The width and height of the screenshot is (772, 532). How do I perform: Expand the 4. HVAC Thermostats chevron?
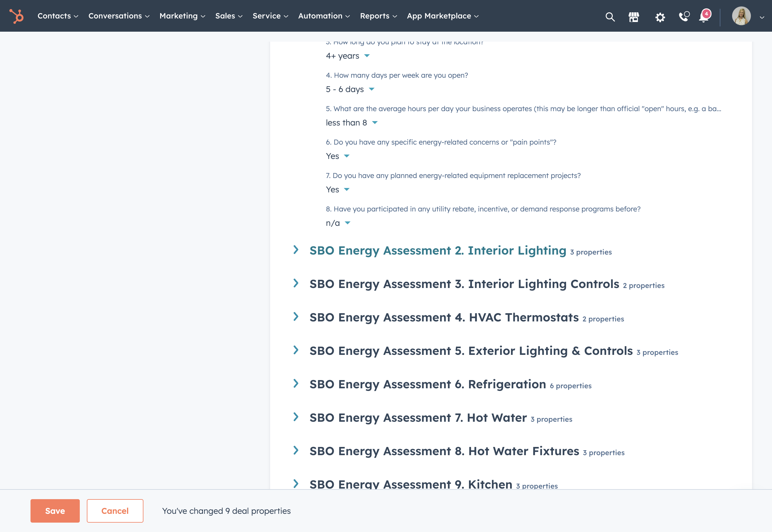point(296,316)
